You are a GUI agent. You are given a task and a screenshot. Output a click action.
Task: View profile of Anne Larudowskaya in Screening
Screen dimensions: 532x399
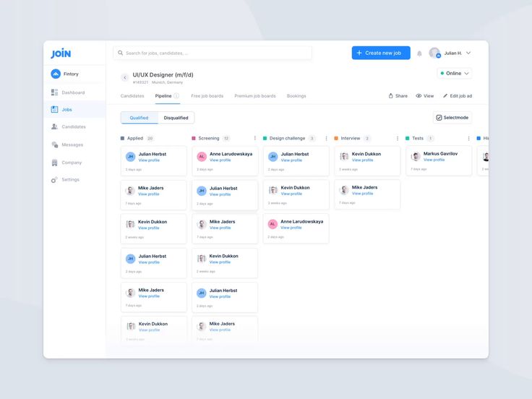coord(220,160)
